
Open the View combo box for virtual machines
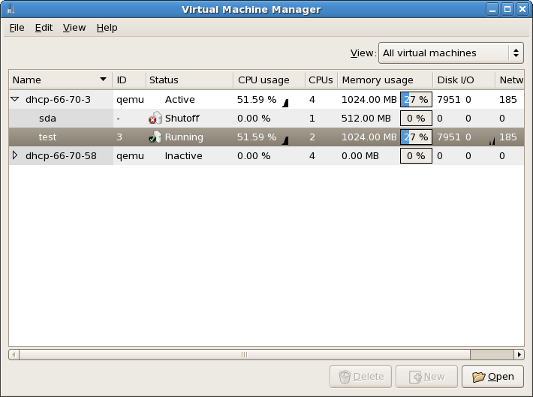451,53
